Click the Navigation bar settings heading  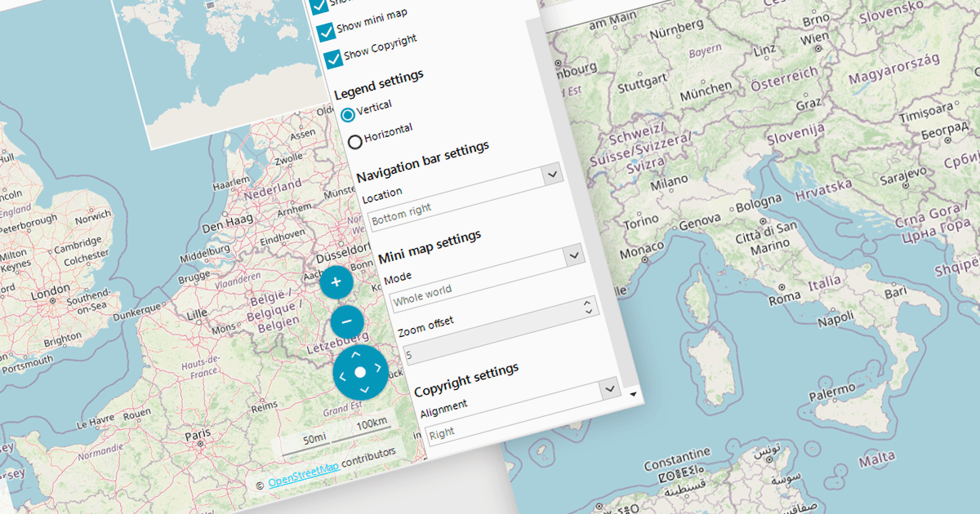click(x=422, y=161)
